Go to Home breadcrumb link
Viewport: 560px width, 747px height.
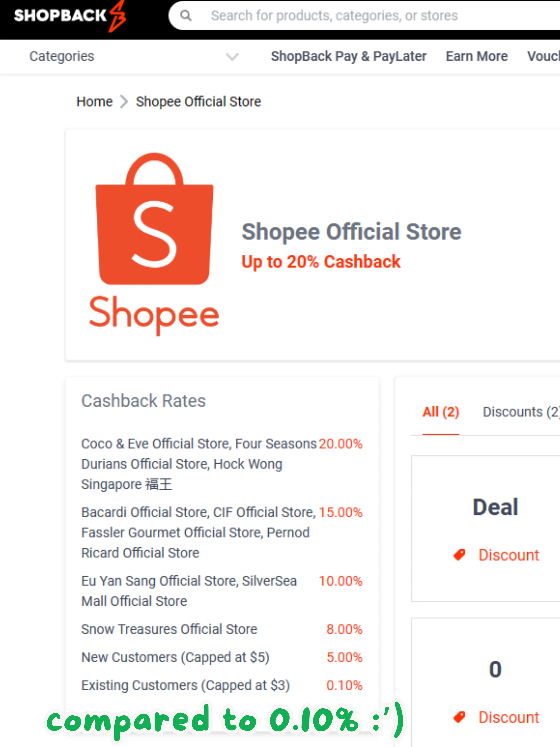click(x=94, y=102)
